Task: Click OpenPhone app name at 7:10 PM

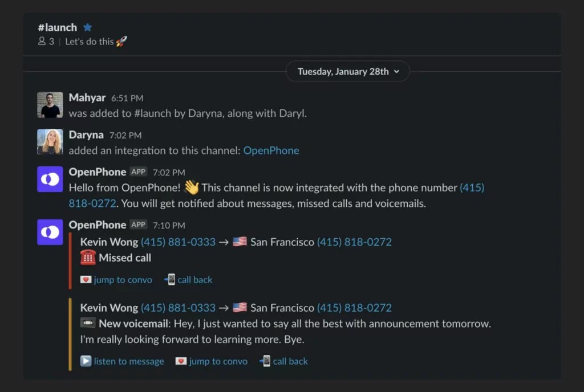Action: click(97, 224)
